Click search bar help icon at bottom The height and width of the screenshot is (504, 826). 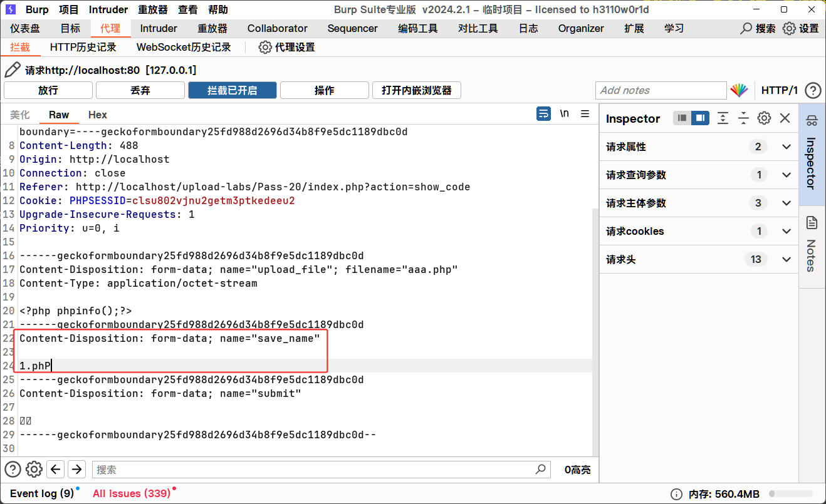(x=13, y=469)
